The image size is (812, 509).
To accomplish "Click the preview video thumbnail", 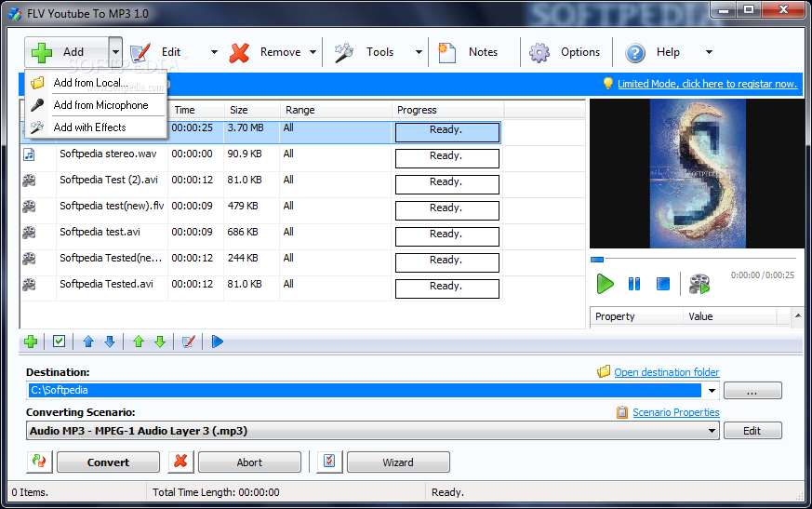I will (698, 174).
